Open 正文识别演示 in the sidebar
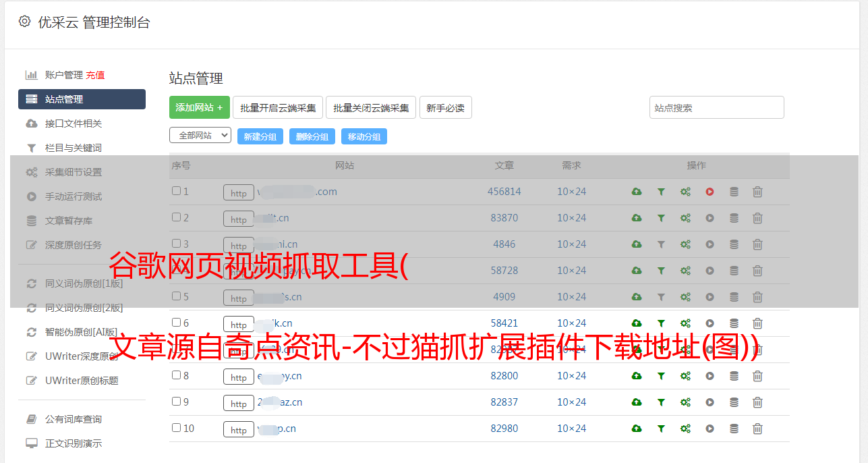 pos(74,444)
